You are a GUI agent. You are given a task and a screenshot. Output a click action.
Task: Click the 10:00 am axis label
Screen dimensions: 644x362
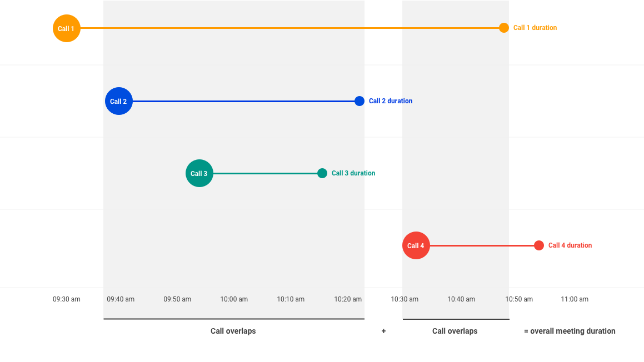(x=234, y=299)
